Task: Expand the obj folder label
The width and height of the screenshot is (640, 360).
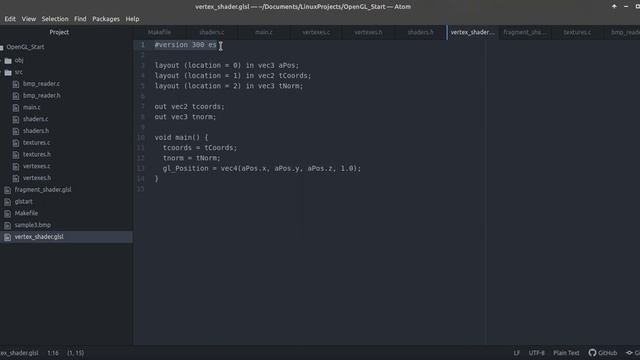Action: (x=19, y=60)
